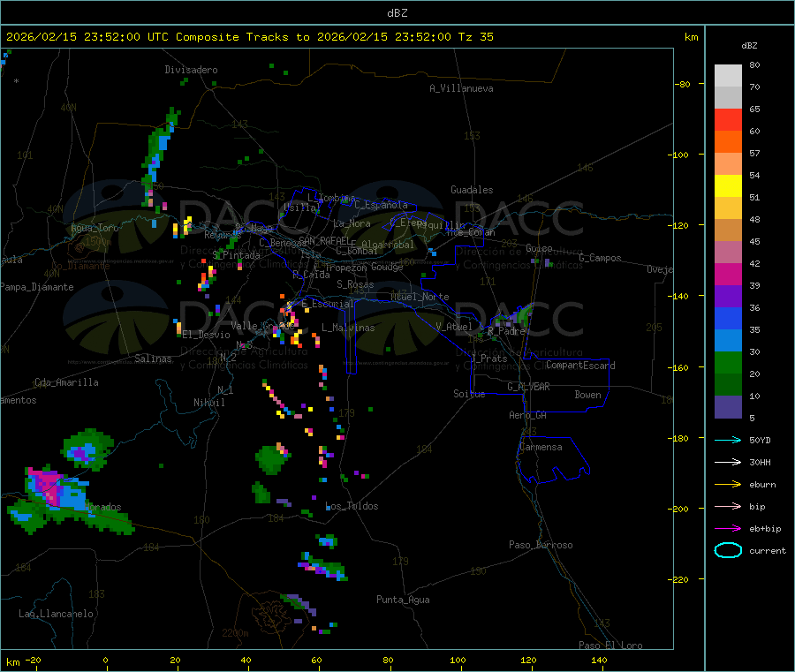The height and width of the screenshot is (672, 795).
Task: Click the magenta eb+bip arrow icon
Action: (x=728, y=528)
